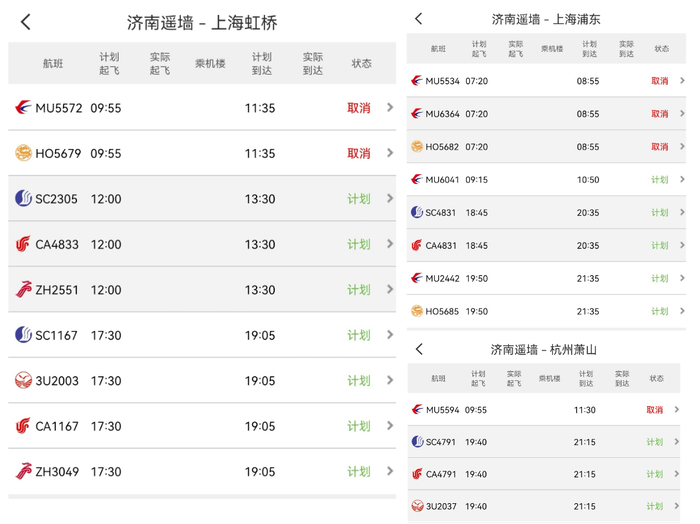Expand details for flight MU5572

tap(390, 108)
